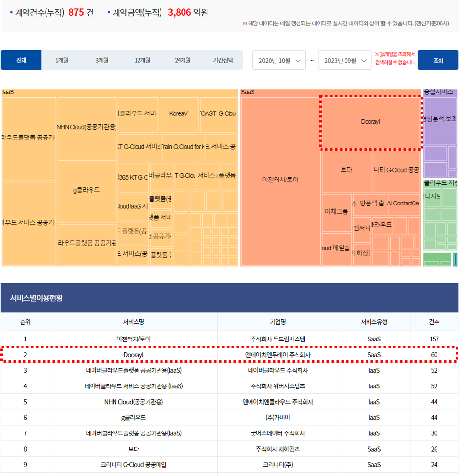Select the 기업명 column header
Screen dimensions: 460x476
pyautogui.click(x=278, y=322)
